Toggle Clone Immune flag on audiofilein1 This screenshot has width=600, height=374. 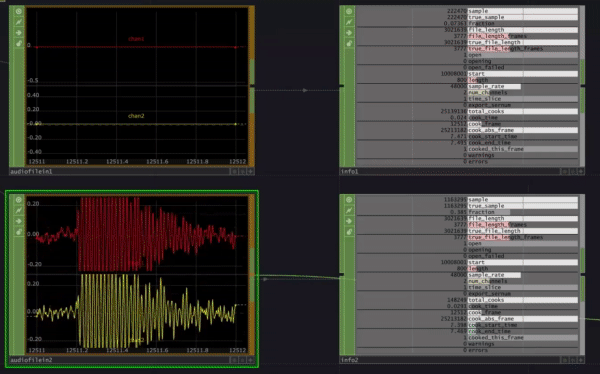(18, 22)
